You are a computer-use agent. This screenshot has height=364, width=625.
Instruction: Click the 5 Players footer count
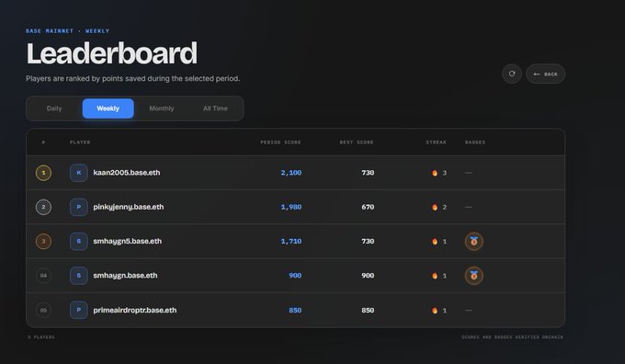click(x=41, y=337)
